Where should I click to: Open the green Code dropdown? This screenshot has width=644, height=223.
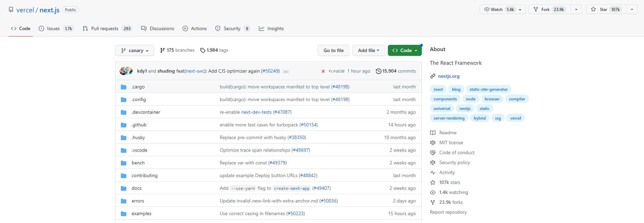pos(405,50)
